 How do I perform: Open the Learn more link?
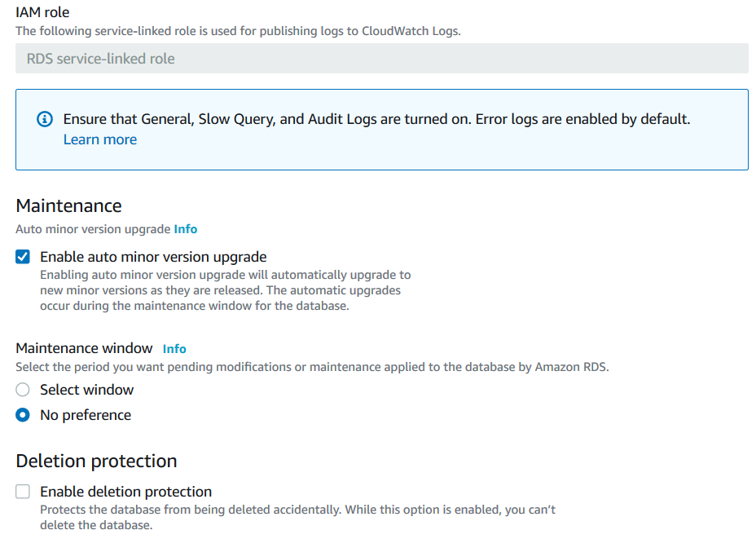click(x=99, y=139)
